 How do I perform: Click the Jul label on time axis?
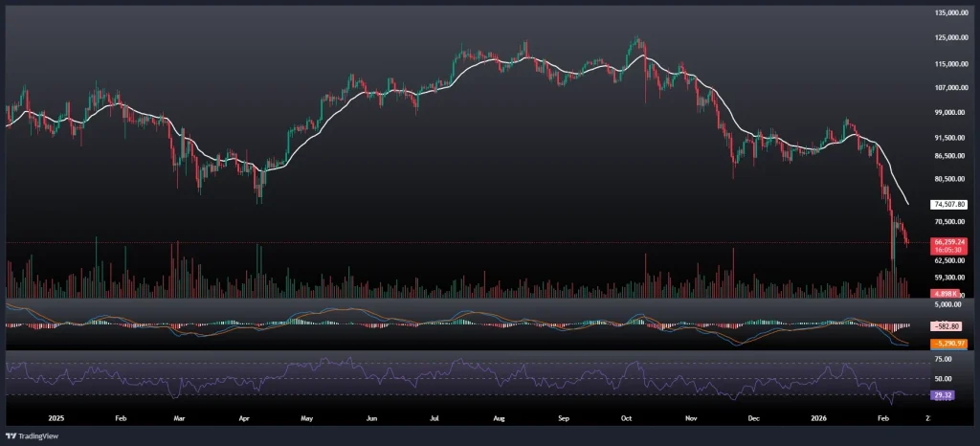point(434,418)
